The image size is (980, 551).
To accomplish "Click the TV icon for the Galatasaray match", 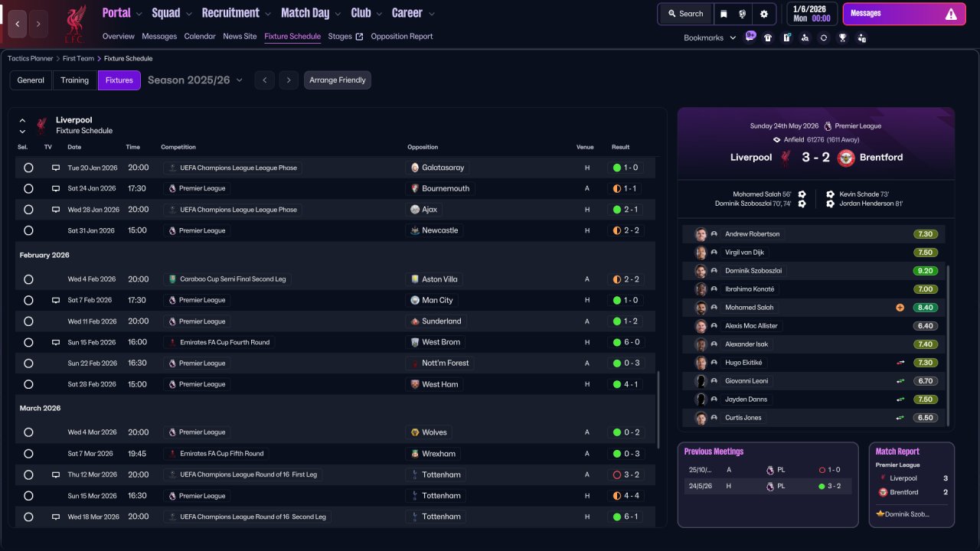I will coord(56,168).
